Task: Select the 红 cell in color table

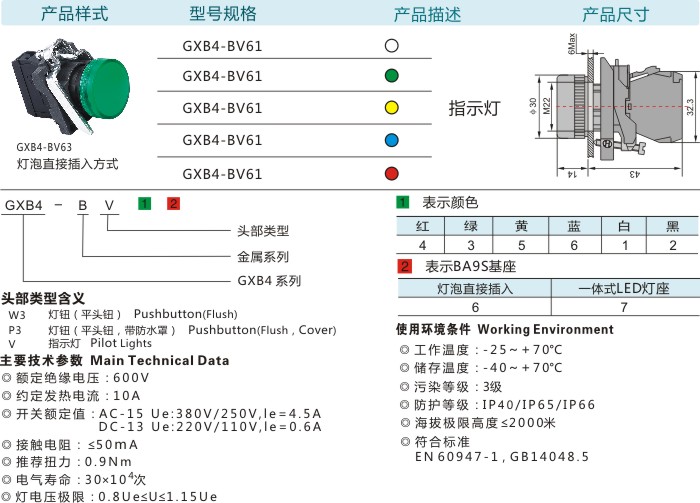Action: [x=422, y=226]
